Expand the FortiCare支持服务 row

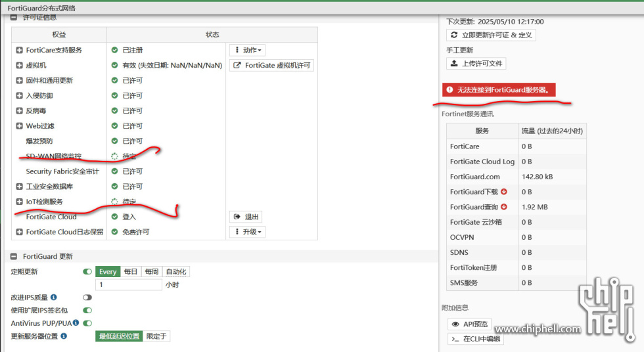pos(19,50)
